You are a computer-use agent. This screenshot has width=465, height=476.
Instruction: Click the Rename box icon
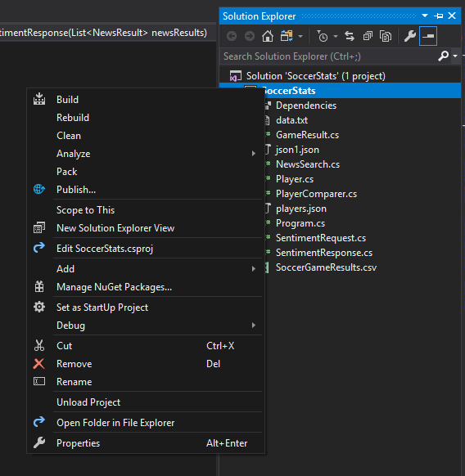(x=39, y=381)
